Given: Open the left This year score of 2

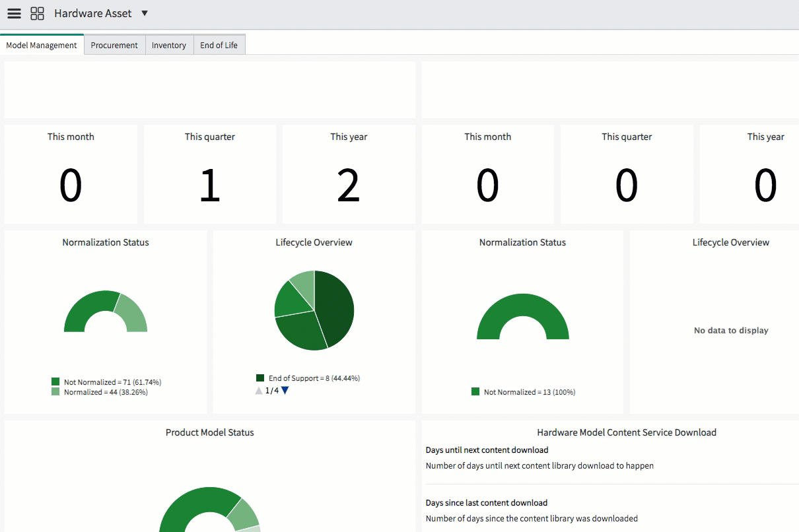Looking at the screenshot, I should pos(349,185).
